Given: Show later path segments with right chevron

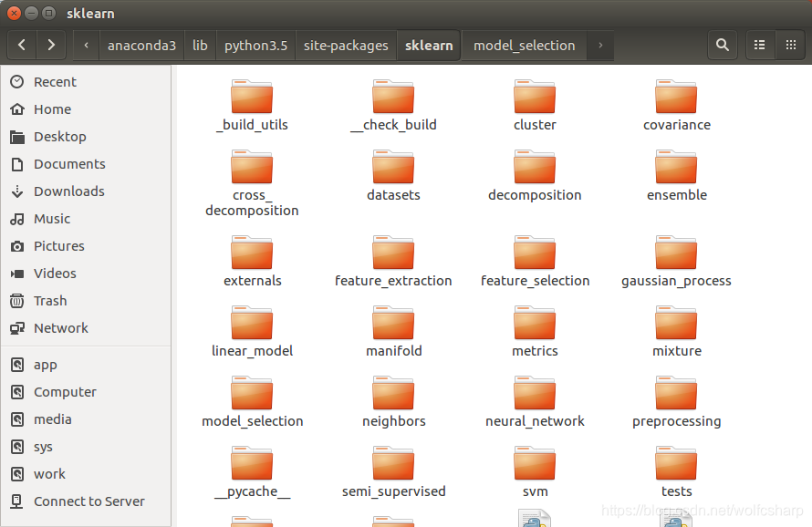Looking at the screenshot, I should point(600,46).
